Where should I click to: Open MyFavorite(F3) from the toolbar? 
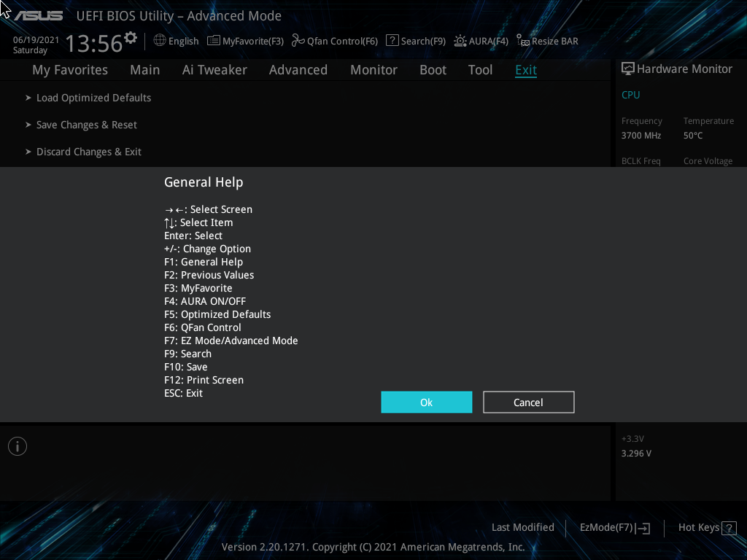245,41
